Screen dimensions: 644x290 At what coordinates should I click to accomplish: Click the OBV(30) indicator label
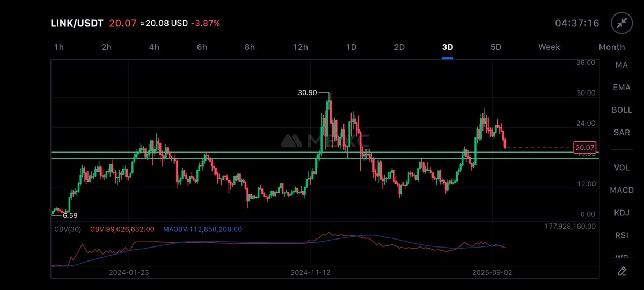(x=67, y=229)
